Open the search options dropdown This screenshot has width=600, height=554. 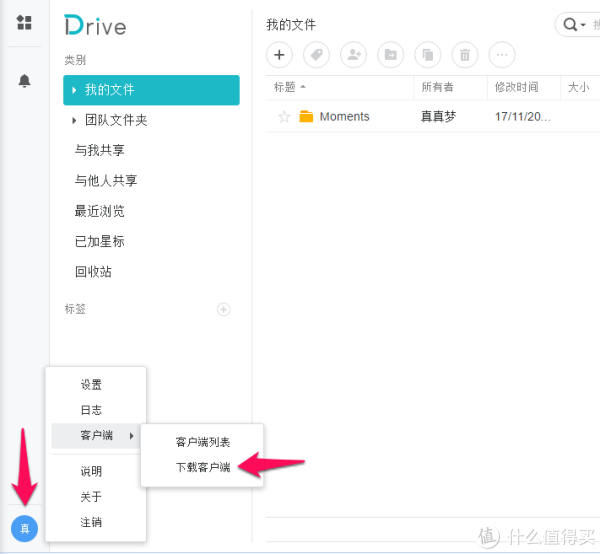(x=575, y=25)
